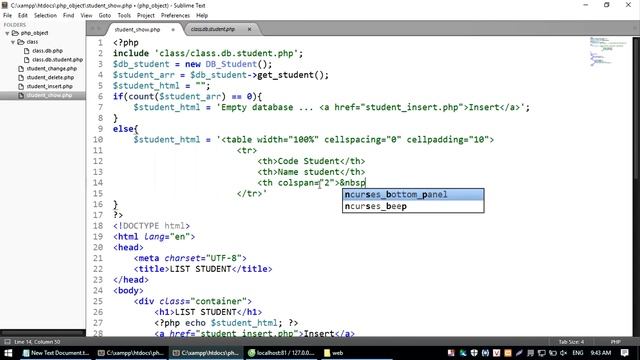
Task: Click the unsaved dot on student_show.php tab
Action: click(x=173, y=30)
